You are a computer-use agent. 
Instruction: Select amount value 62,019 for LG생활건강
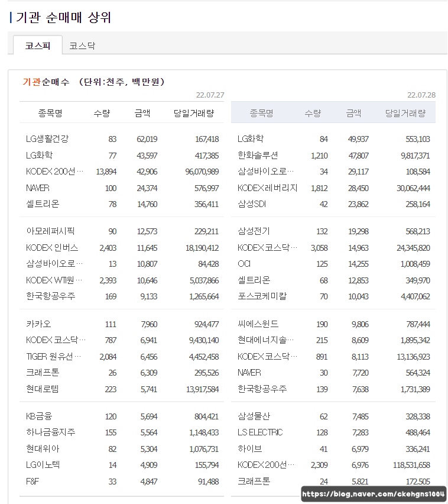click(147, 139)
